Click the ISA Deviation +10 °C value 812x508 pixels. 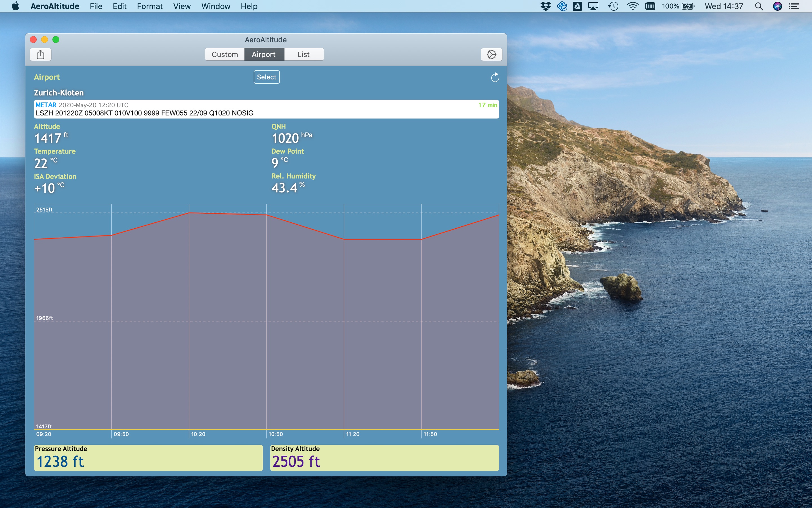49,188
